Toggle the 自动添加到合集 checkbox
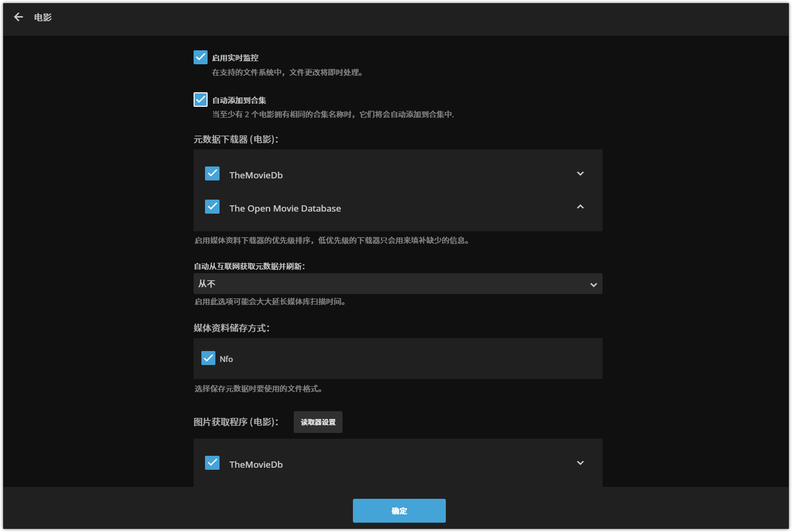 (200, 100)
